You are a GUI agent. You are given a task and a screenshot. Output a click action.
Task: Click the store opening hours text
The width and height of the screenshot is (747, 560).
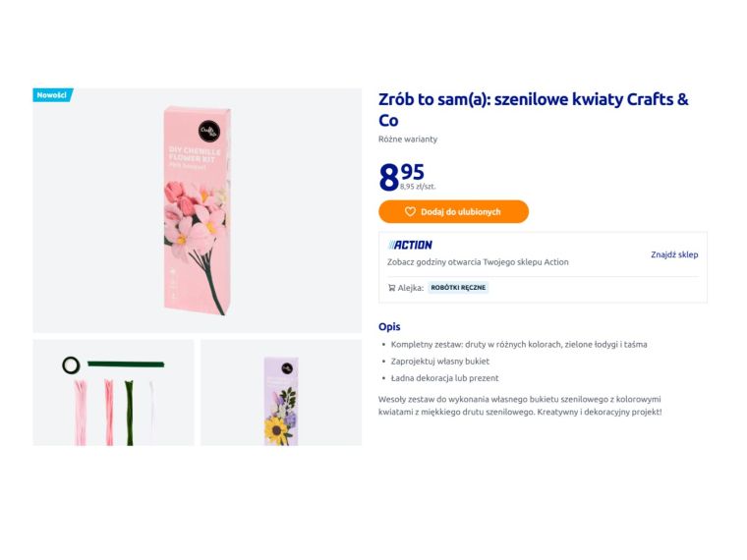[x=478, y=262]
